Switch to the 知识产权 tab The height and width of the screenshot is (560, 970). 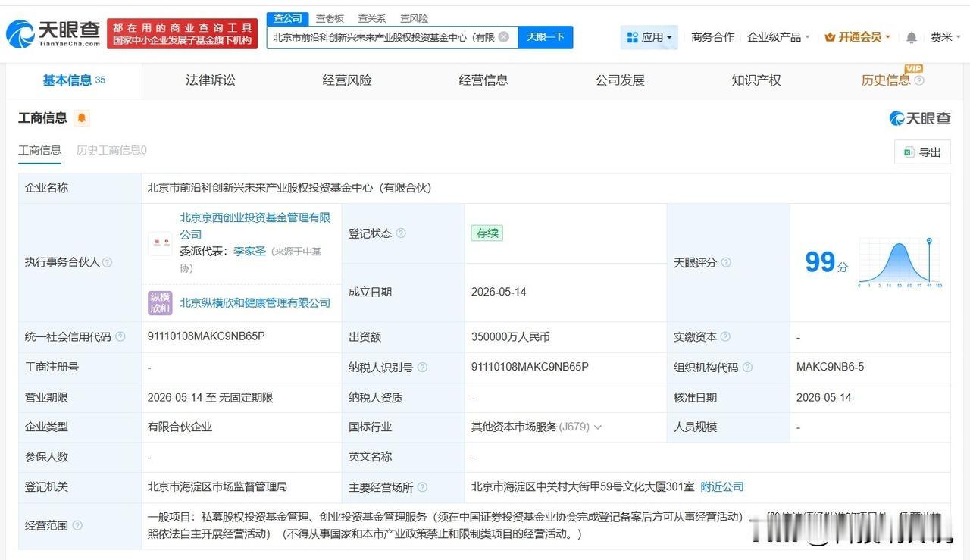(756, 80)
